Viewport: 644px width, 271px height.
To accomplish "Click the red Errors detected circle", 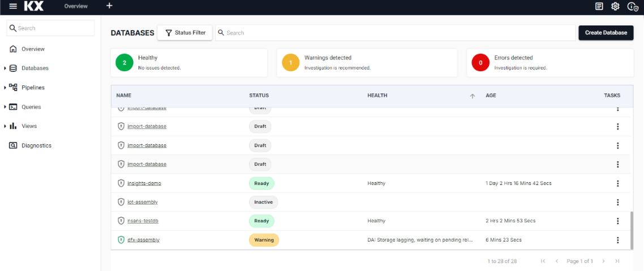I will point(480,63).
